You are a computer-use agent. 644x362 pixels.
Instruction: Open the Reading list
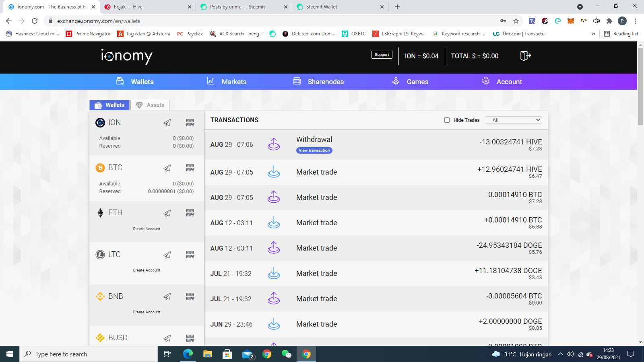pyautogui.click(x=621, y=34)
